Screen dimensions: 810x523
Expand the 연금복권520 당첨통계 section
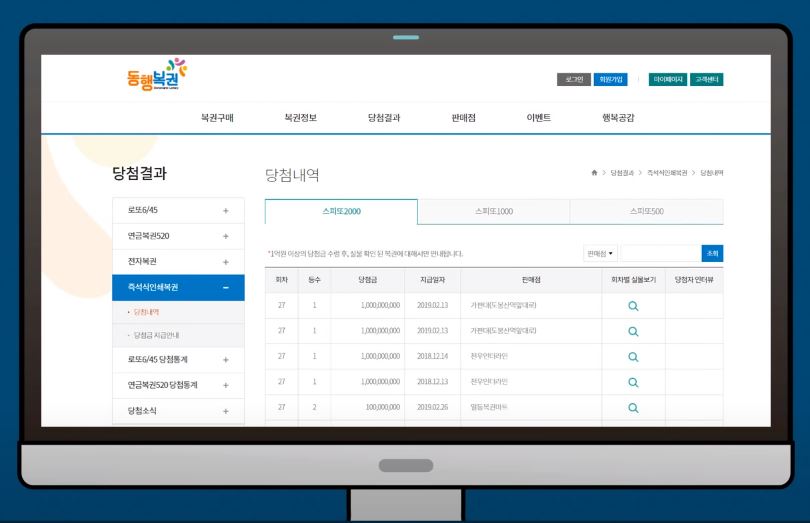click(x=226, y=385)
